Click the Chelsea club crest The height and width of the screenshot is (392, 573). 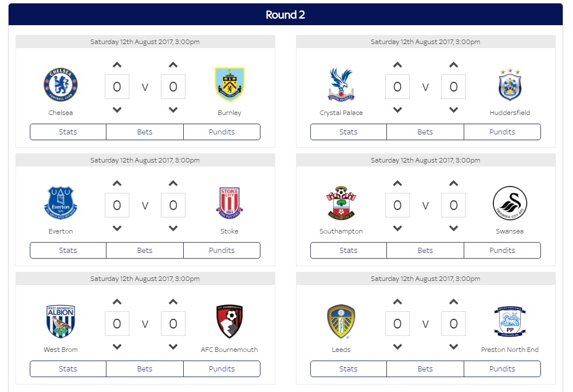pos(61,85)
